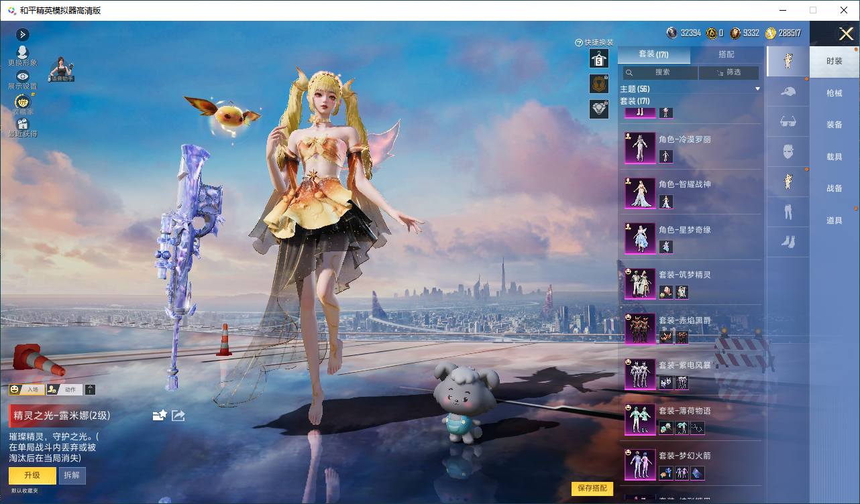Select the face mask category icon
The height and width of the screenshot is (504, 860).
(788, 151)
